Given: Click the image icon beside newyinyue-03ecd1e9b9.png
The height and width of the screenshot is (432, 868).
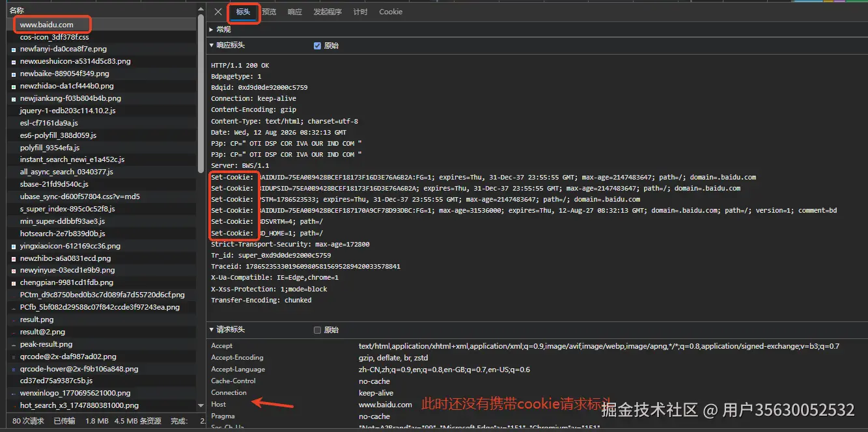Looking at the screenshot, I should pyautogui.click(x=14, y=271).
